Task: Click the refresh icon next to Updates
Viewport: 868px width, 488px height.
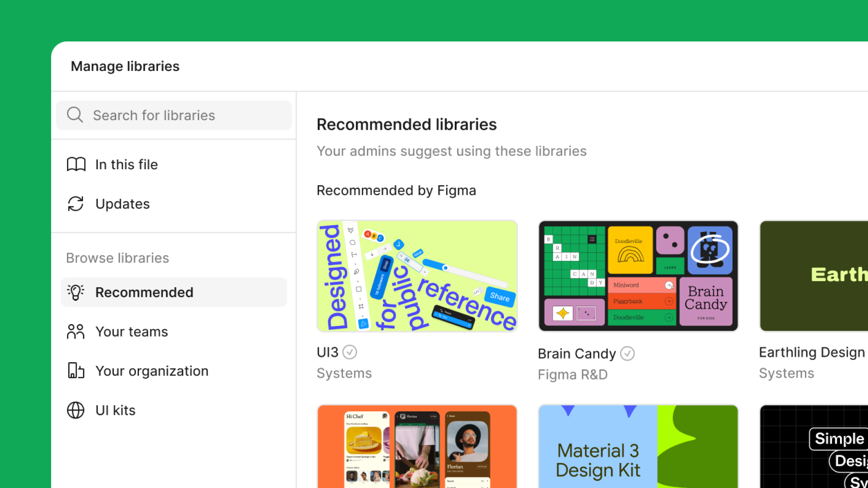Action: (x=75, y=203)
